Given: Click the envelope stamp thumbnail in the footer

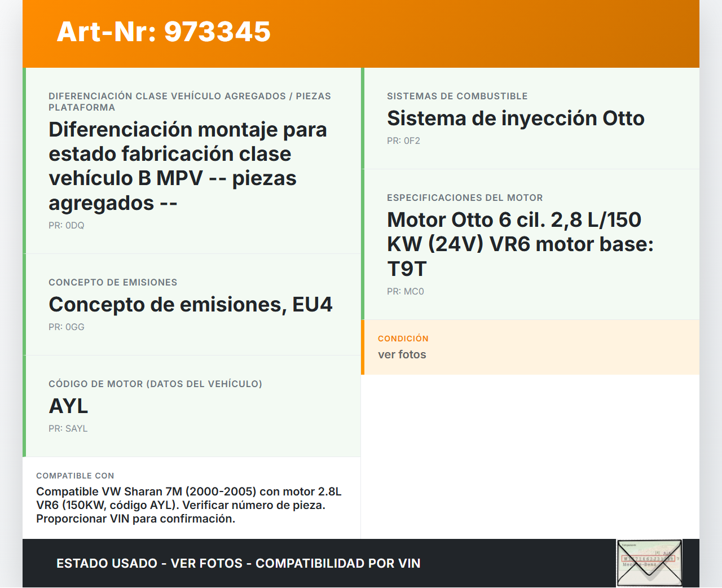Looking at the screenshot, I should pyautogui.click(x=649, y=563).
